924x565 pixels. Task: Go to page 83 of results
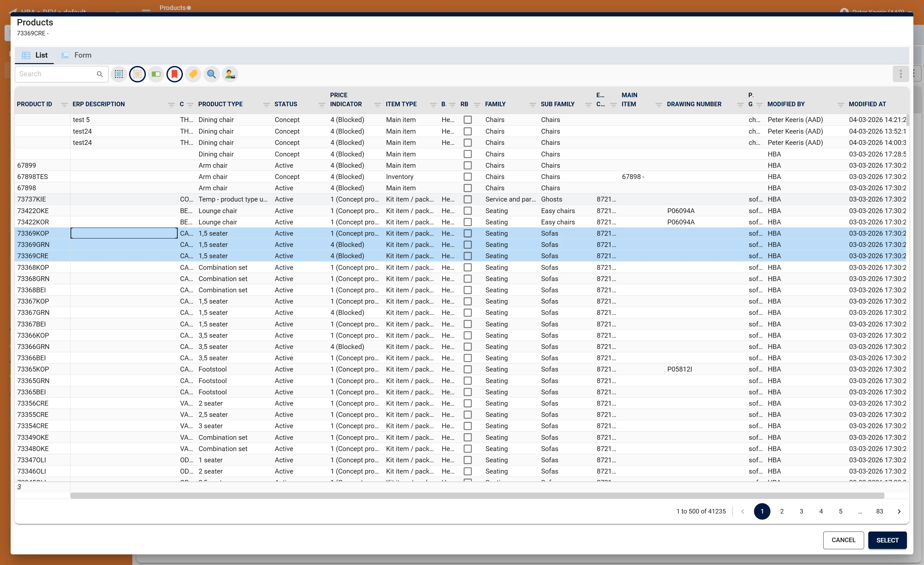point(879,511)
